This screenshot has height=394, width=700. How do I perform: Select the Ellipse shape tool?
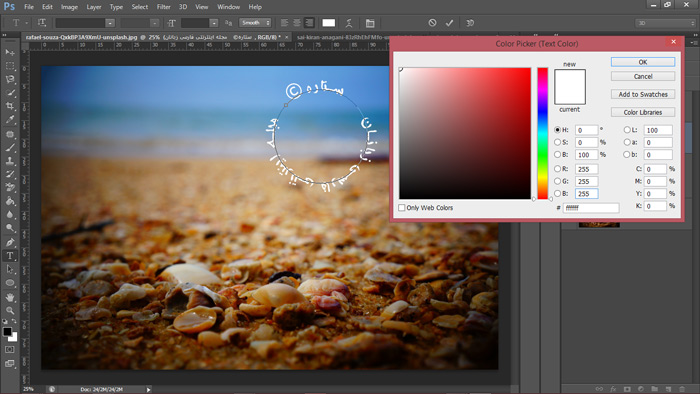pos(10,283)
